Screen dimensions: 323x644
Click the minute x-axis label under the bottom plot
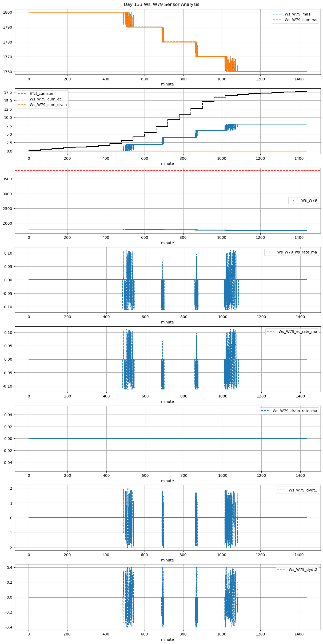pyautogui.click(x=167, y=639)
